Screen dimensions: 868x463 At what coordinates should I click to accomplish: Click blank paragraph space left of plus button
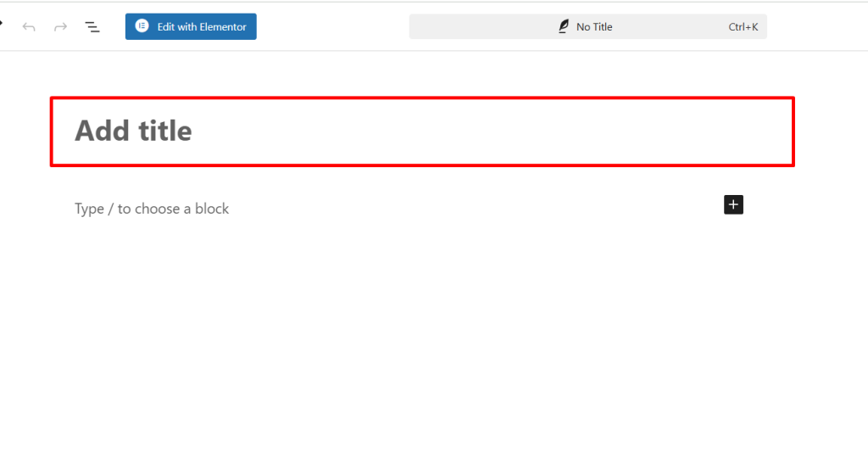pyautogui.click(x=475, y=209)
